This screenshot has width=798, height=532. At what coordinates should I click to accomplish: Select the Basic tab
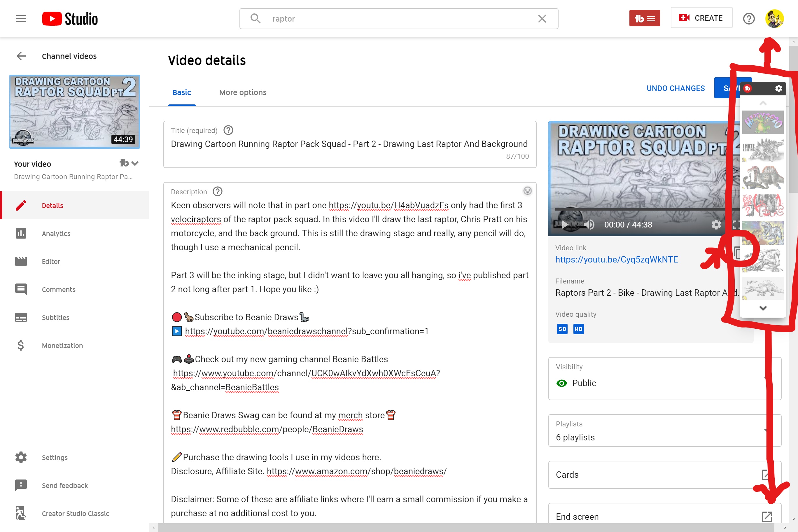(x=182, y=92)
